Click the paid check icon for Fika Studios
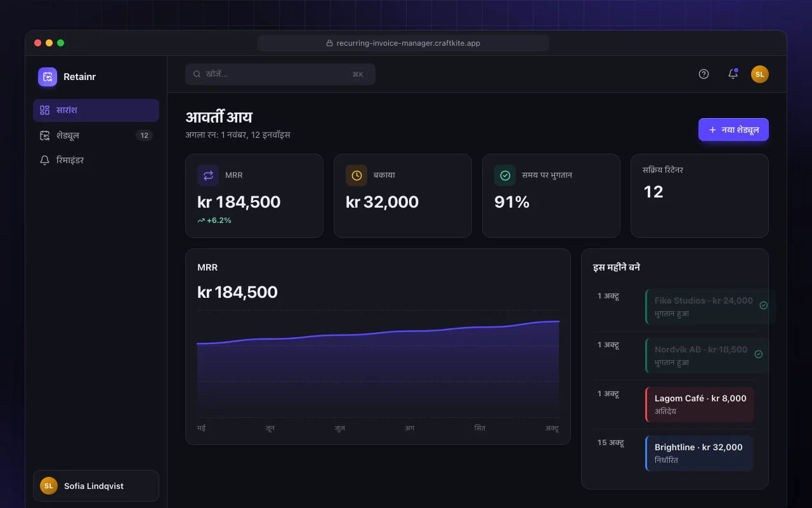 point(764,305)
